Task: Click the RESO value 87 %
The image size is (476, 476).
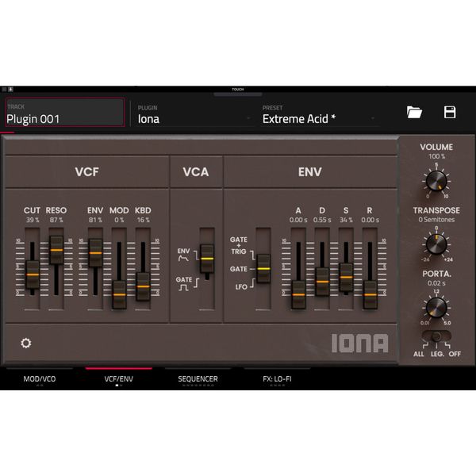Action: [56, 220]
